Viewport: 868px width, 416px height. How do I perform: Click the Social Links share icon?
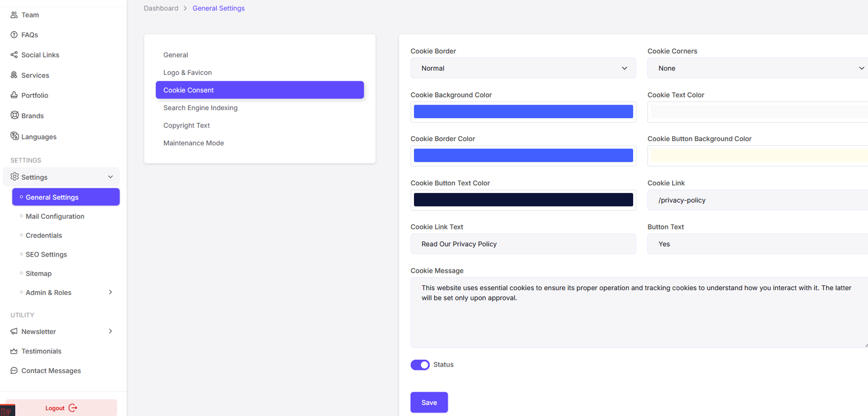pyautogui.click(x=14, y=55)
